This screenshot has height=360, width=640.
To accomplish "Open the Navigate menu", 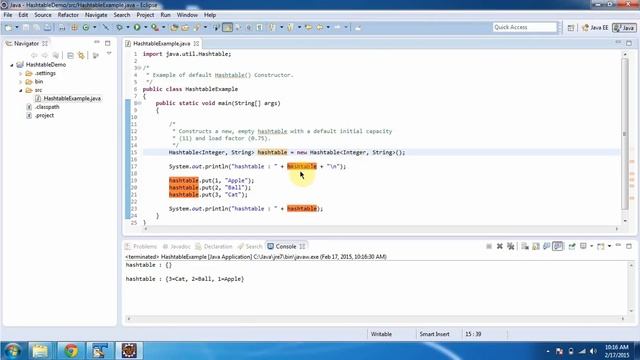I will point(96,15).
